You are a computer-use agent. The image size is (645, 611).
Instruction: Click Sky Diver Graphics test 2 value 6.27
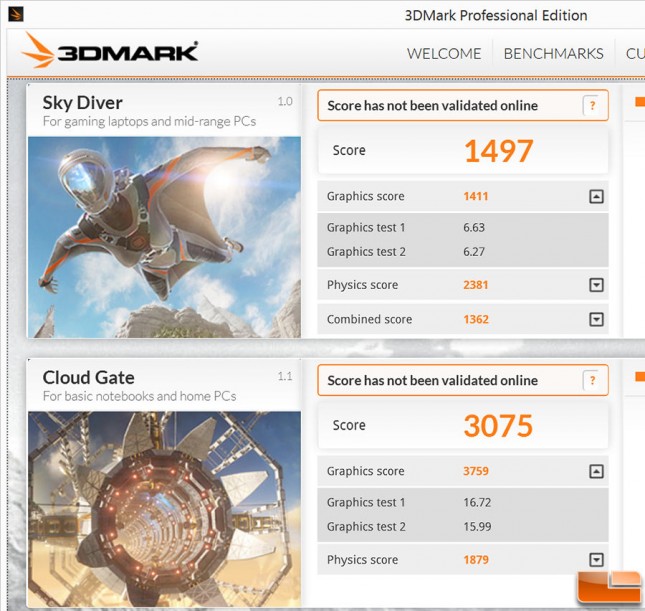pos(474,252)
